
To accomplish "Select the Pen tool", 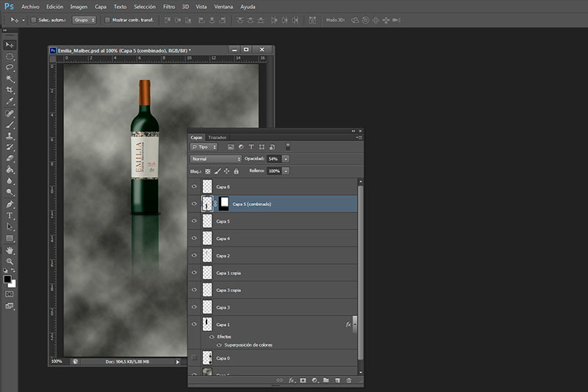I will point(10,204).
